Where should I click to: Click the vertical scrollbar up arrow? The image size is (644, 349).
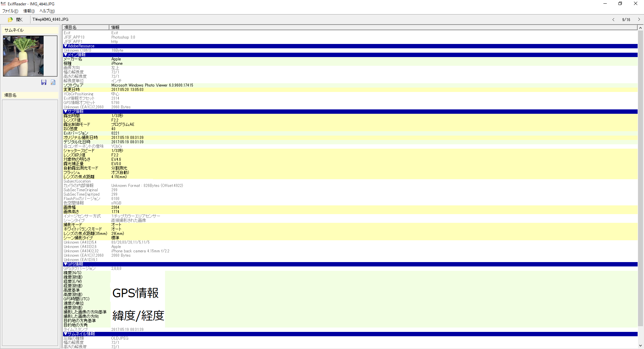tap(640, 28)
